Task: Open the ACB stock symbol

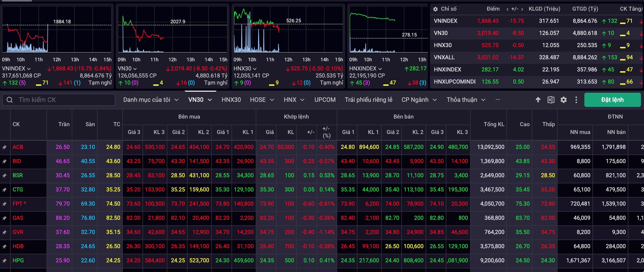Action: (x=18, y=147)
